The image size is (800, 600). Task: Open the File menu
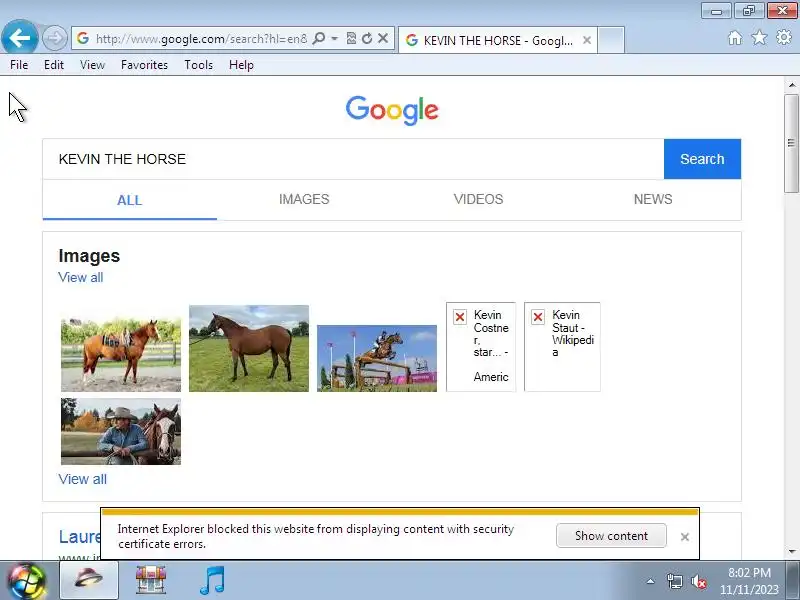(19, 65)
